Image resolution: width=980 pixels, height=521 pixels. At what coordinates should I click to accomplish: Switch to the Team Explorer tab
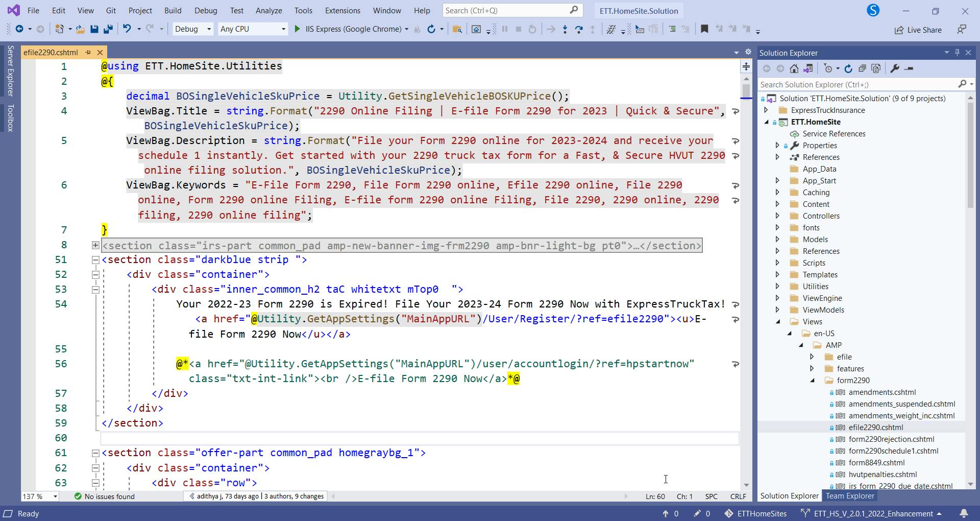pyautogui.click(x=850, y=496)
